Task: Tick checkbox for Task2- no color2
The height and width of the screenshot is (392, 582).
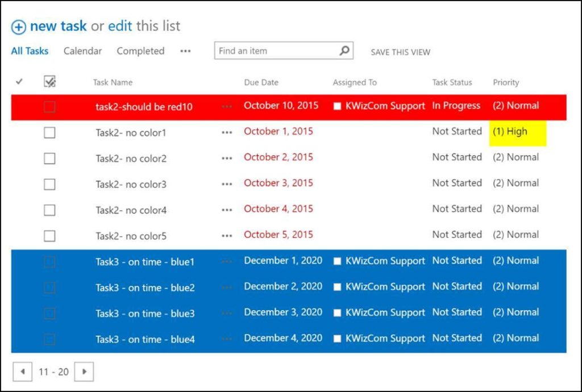Action: pyautogui.click(x=49, y=159)
